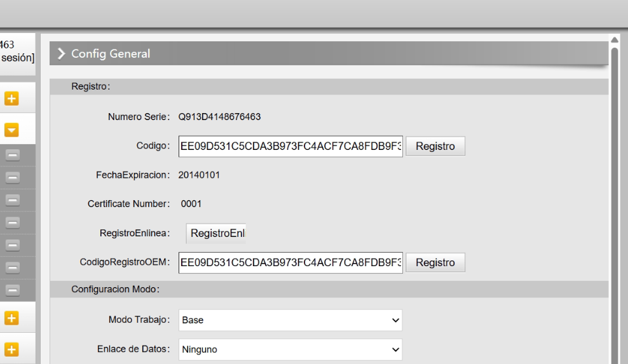Click the fourth gray minus sidebar icon
Viewport: 628px width, 364px height.
click(x=13, y=222)
